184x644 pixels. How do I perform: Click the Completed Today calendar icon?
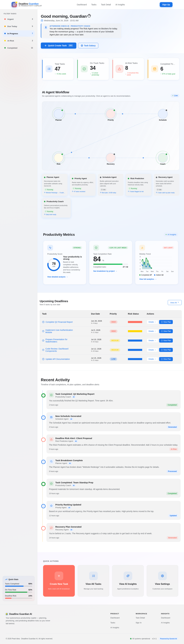coord(155,69)
